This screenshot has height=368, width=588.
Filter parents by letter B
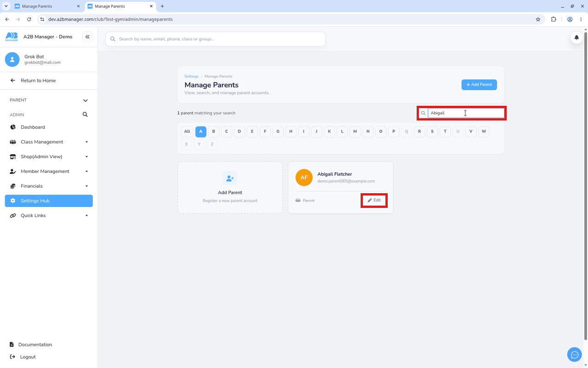[x=214, y=132]
